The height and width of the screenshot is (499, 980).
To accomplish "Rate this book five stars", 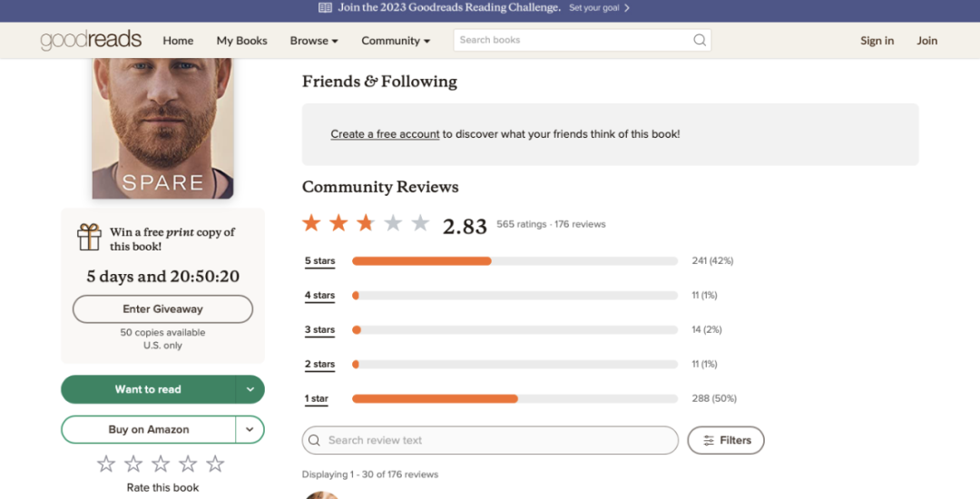I will click(215, 464).
